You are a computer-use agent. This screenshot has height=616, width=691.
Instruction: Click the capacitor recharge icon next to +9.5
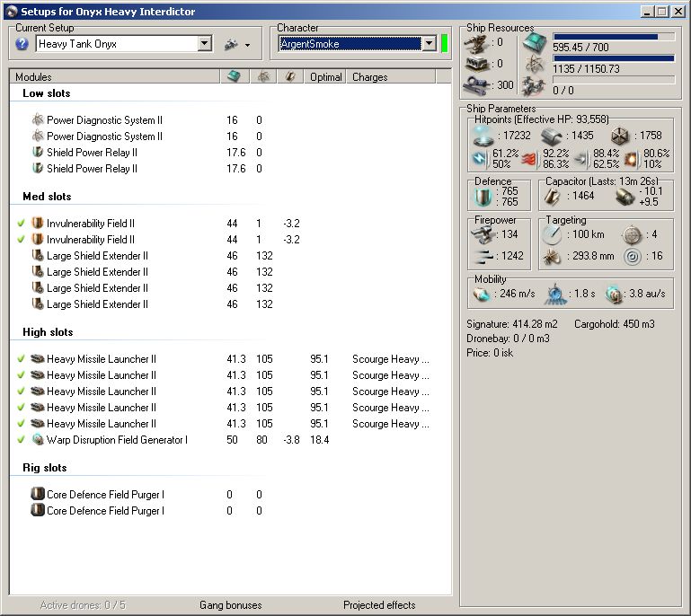pyautogui.click(x=625, y=197)
